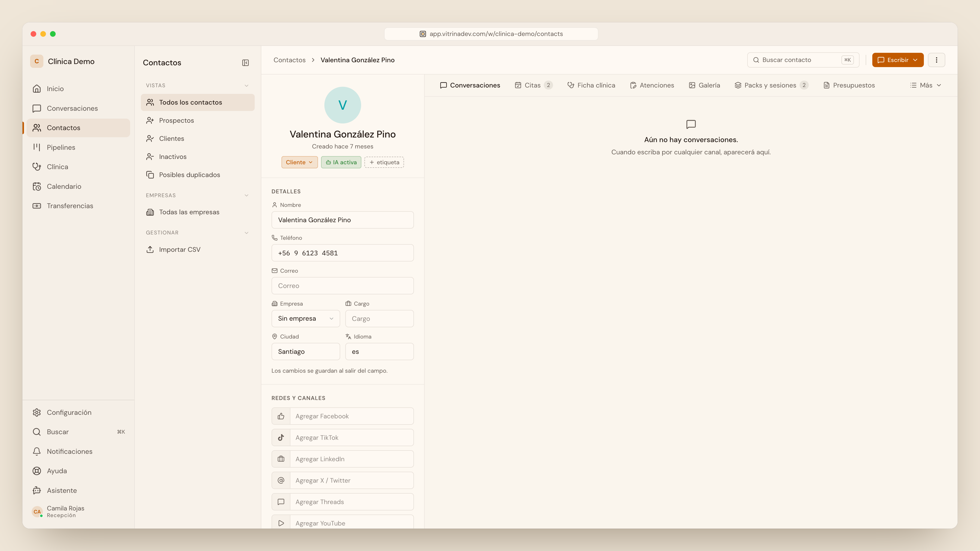Click the Valentina avatar circle

[342, 105]
